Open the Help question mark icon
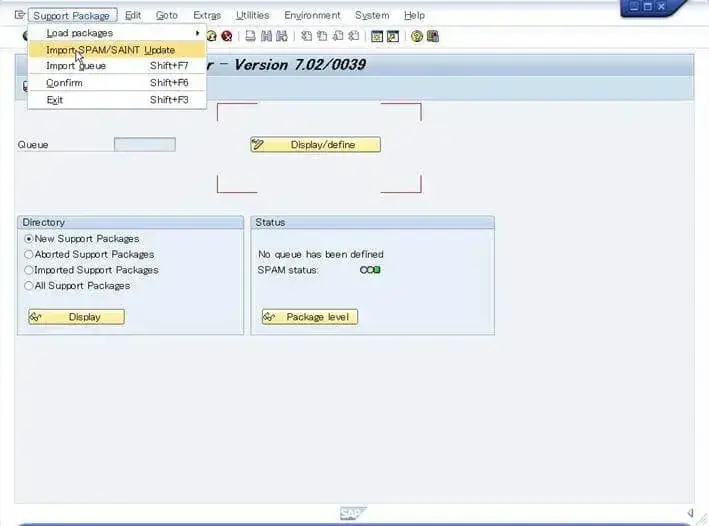This screenshot has width=709, height=526. coord(417,36)
